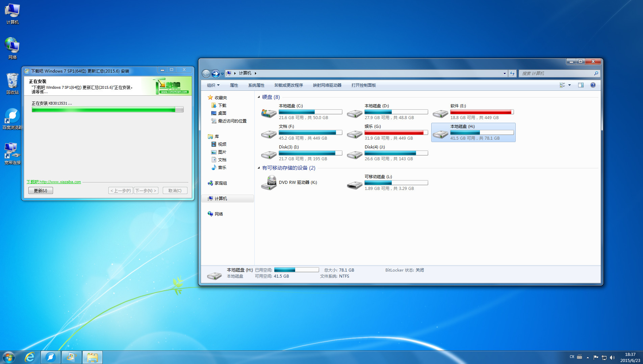Open the 回收站 recycle bin icon
The width and height of the screenshot is (643, 364).
(x=12, y=84)
